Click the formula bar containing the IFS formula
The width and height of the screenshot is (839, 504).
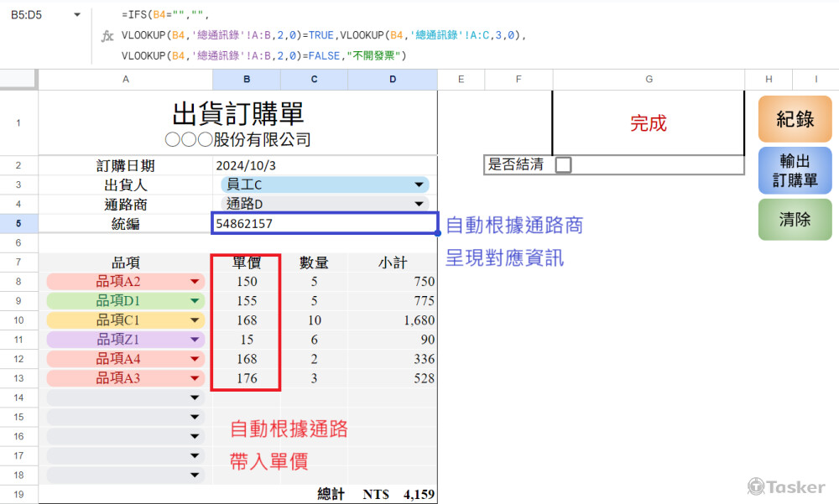click(x=336, y=37)
